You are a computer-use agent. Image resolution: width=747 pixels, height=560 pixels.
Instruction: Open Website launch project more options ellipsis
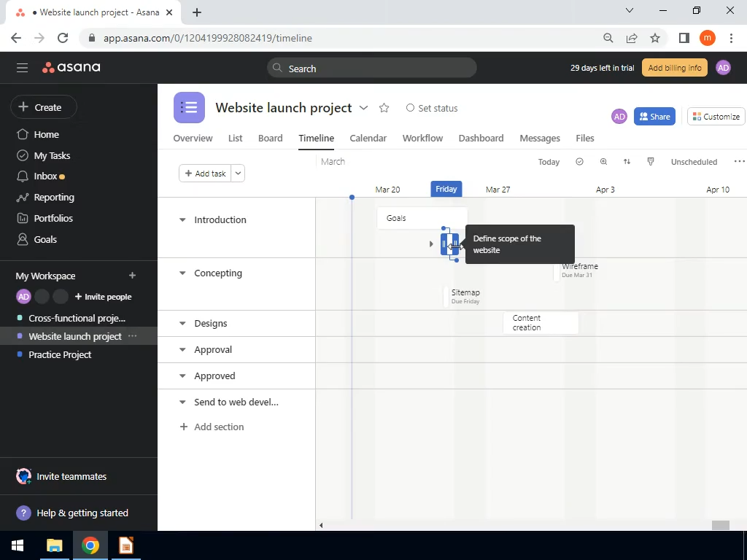point(133,336)
